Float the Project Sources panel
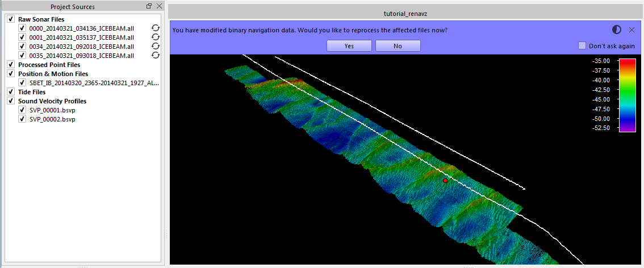Viewport: 644px width, 268px height. point(149,6)
